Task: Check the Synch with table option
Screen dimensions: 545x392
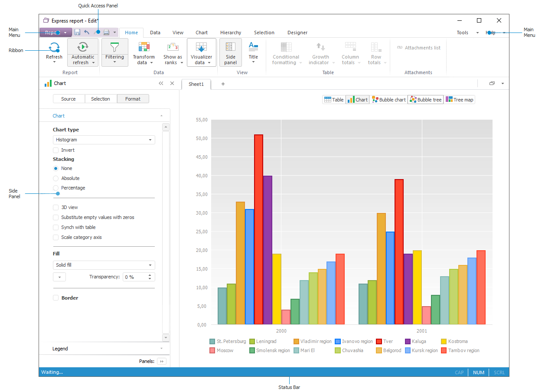Action: tap(56, 228)
